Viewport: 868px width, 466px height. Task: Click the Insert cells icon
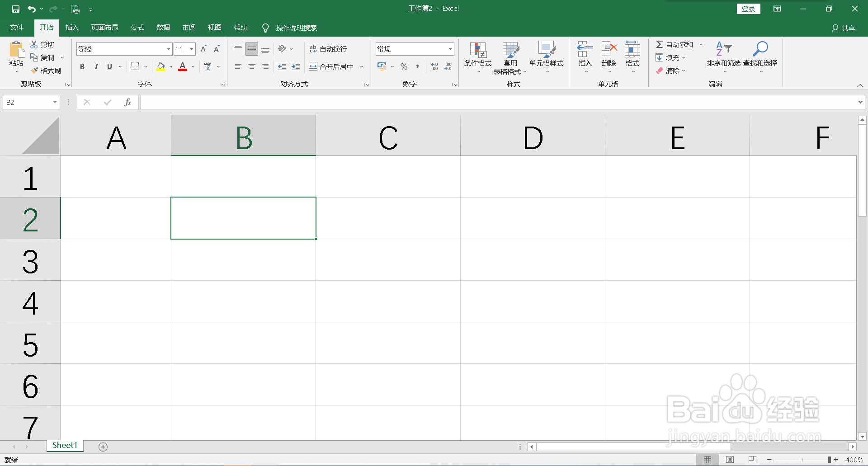[585, 49]
